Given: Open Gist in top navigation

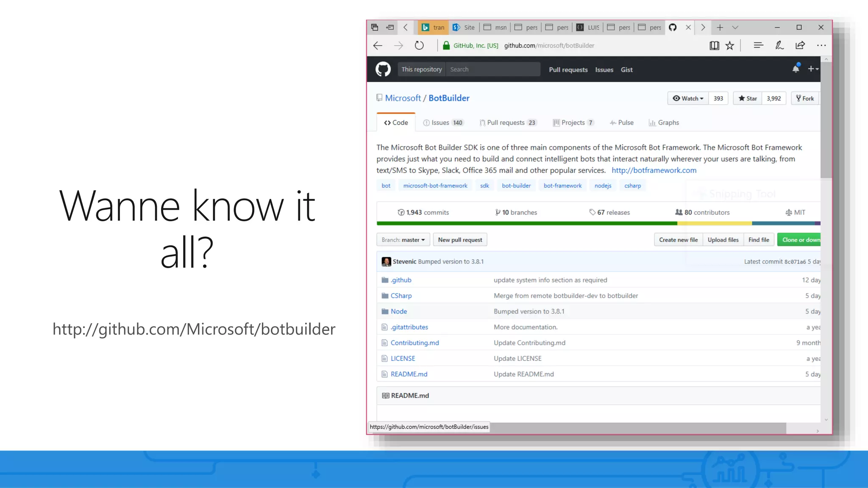Looking at the screenshot, I should 626,70.
